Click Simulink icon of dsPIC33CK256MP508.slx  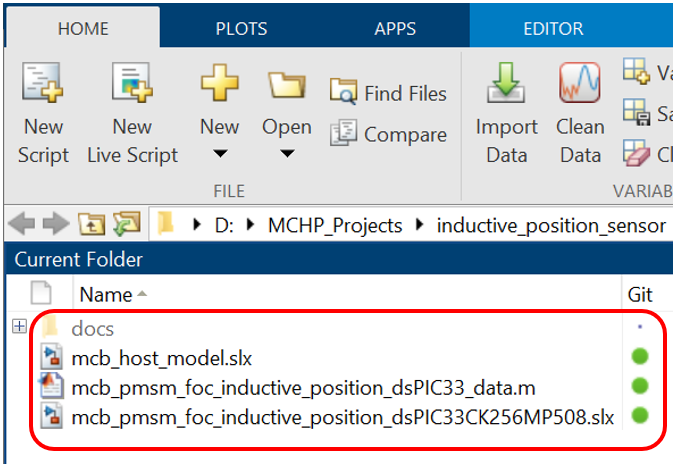51,416
